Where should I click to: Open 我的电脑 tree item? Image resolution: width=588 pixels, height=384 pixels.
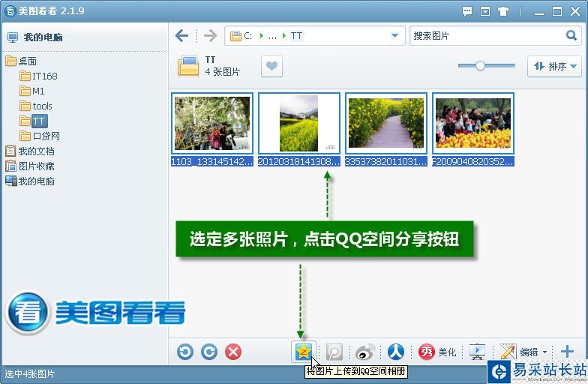[x=30, y=181]
